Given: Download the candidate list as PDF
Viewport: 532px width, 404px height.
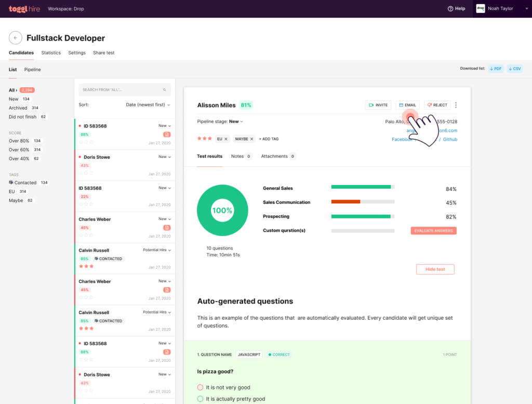Looking at the screenshot, I should [495, 68].
